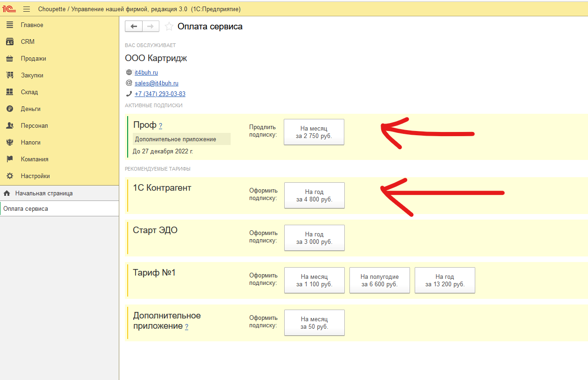Switch to Оплата сервиса tab

[26, 208]
